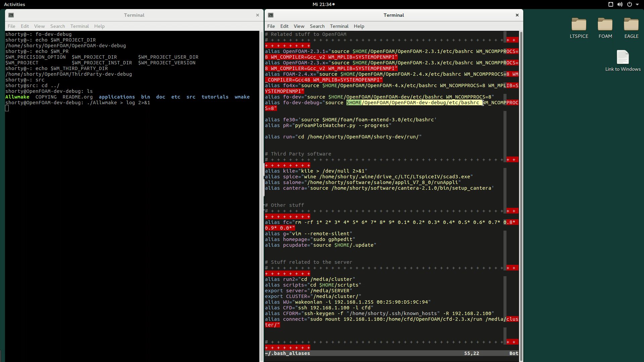Click the right Terminal vertical scrollbar

521,196
